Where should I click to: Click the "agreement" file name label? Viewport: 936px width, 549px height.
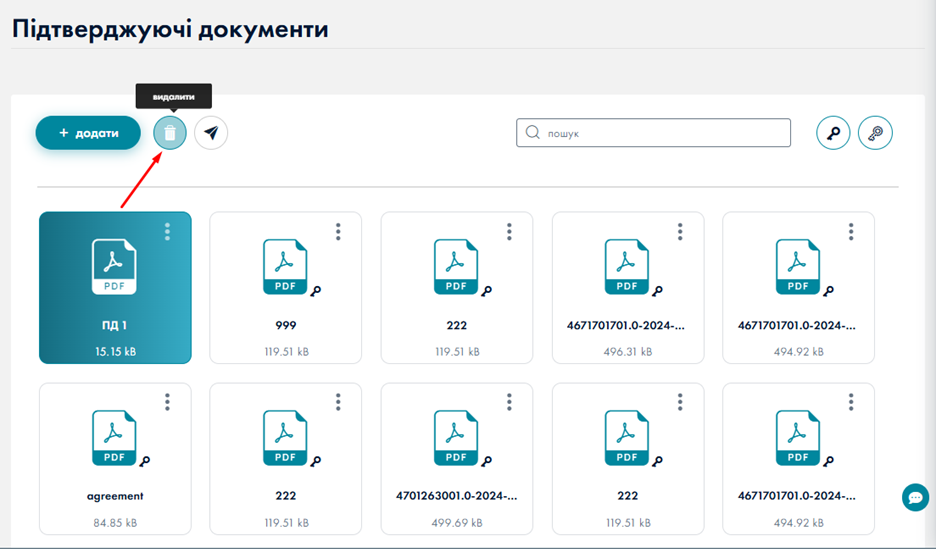(115, 496)
